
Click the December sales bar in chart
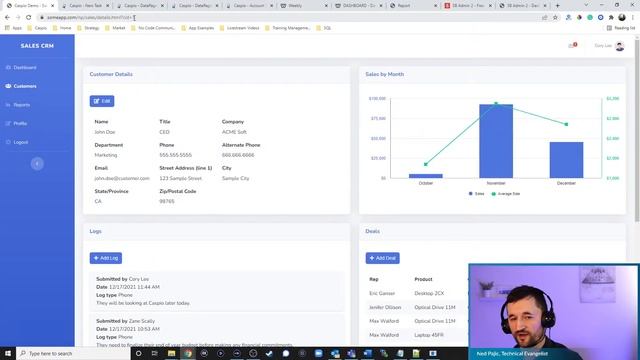[x=566, y=160]
